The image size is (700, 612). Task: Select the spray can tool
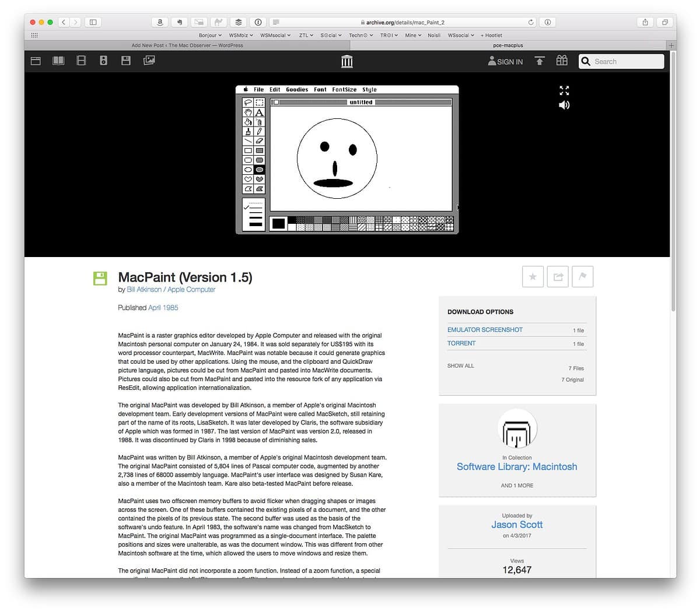260,121
